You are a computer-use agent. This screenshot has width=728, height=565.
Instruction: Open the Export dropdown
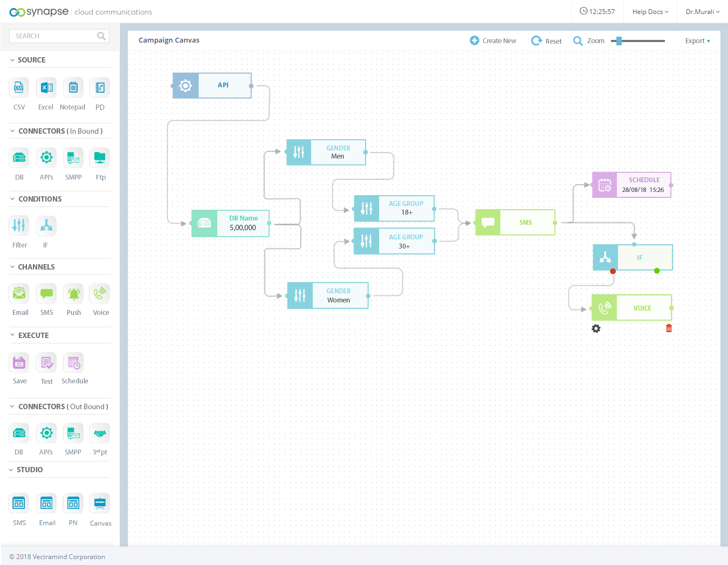click(697, 41)
